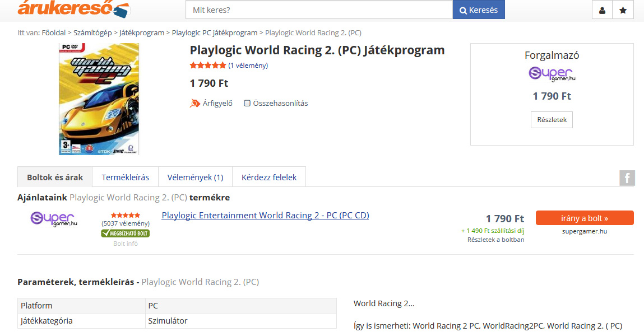Click the Árukereső logo
The image size is (644, 332).
74,8
